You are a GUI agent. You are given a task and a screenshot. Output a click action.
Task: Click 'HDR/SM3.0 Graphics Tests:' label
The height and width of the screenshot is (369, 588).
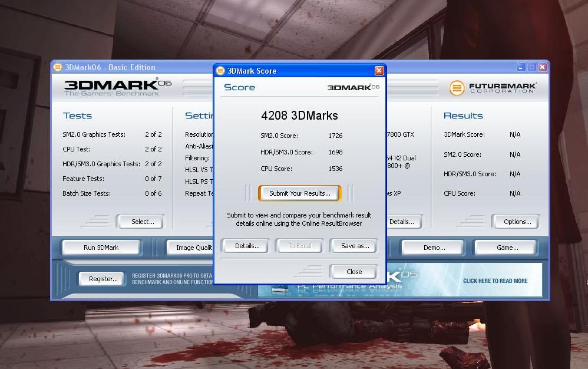(101, 164)
